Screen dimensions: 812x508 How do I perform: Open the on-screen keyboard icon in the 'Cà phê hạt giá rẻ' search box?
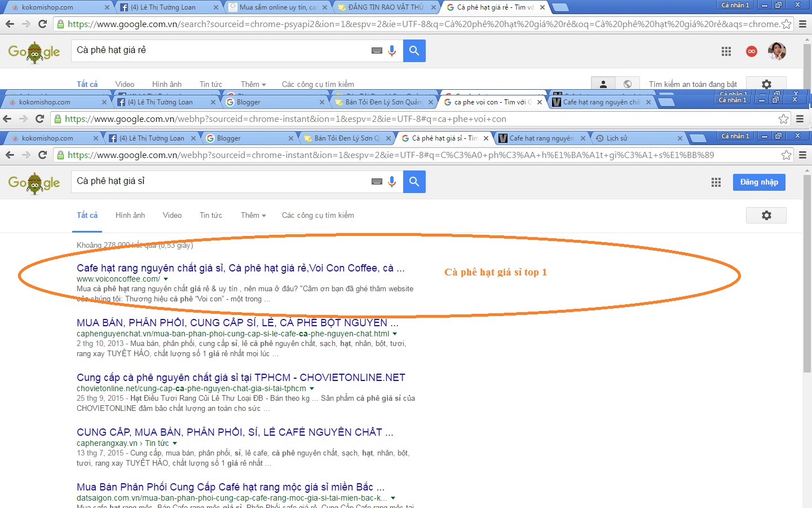[x=377, y=51]
